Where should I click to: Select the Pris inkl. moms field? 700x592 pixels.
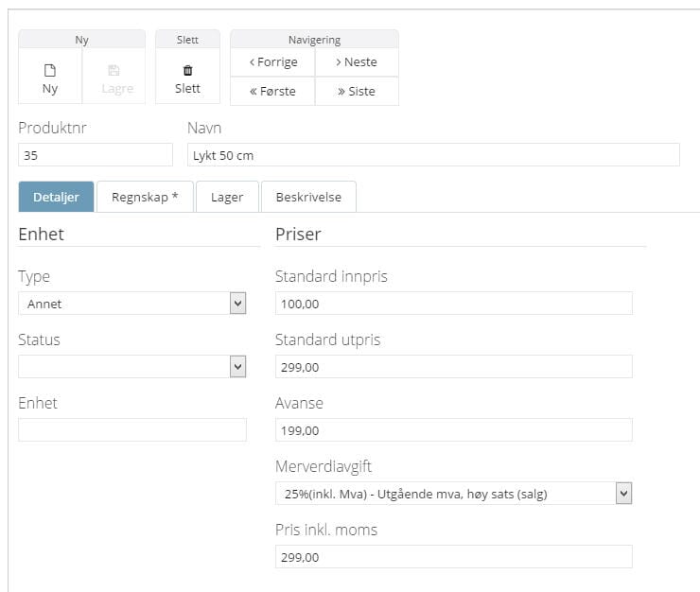(453, 557)
